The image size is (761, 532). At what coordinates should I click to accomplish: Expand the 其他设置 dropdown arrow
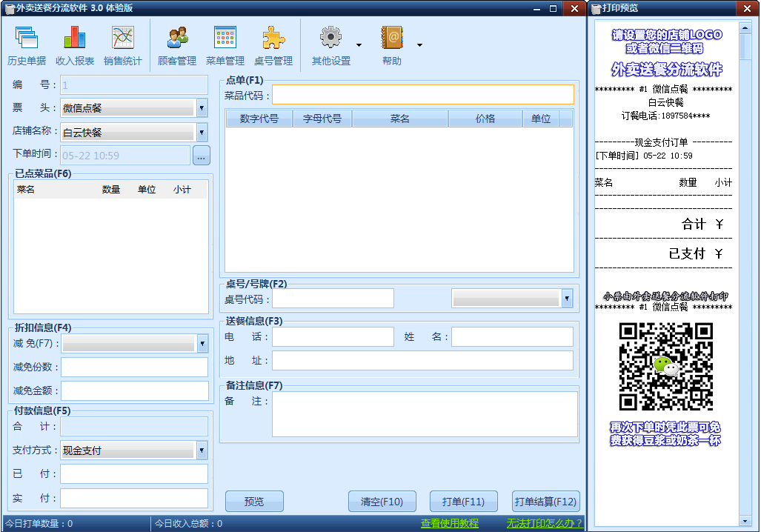pos(359,45)
